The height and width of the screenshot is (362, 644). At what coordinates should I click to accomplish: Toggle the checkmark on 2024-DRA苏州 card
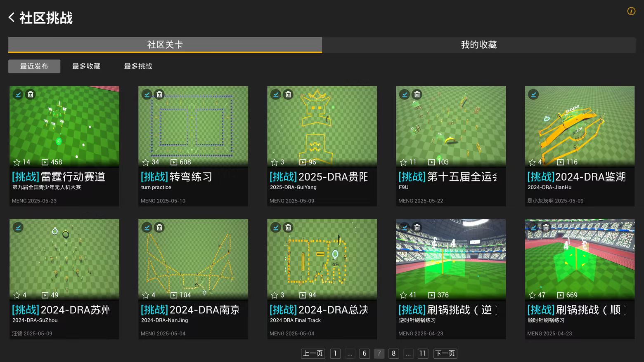click(18, 227)
